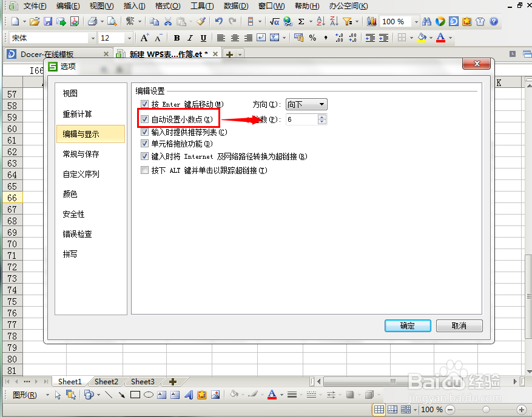Insert a picture from drawing toolbar
Image resolution: width=532 pixels, height=417 pixels.
point(215,395)
